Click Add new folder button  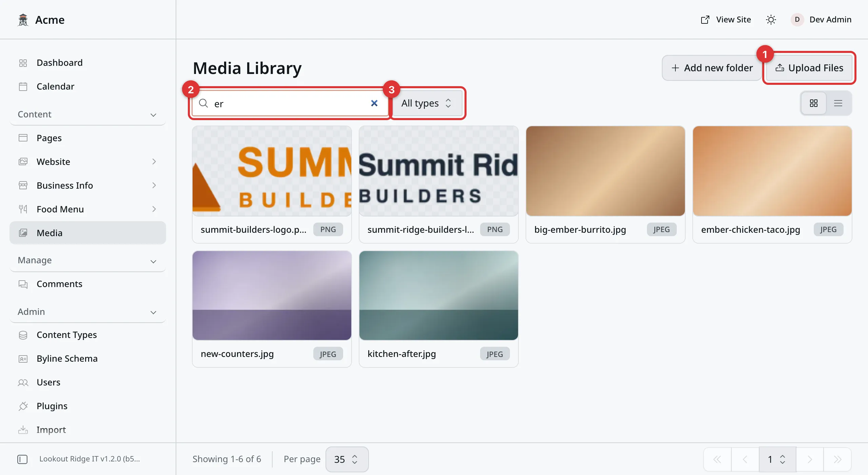(712, 68)
